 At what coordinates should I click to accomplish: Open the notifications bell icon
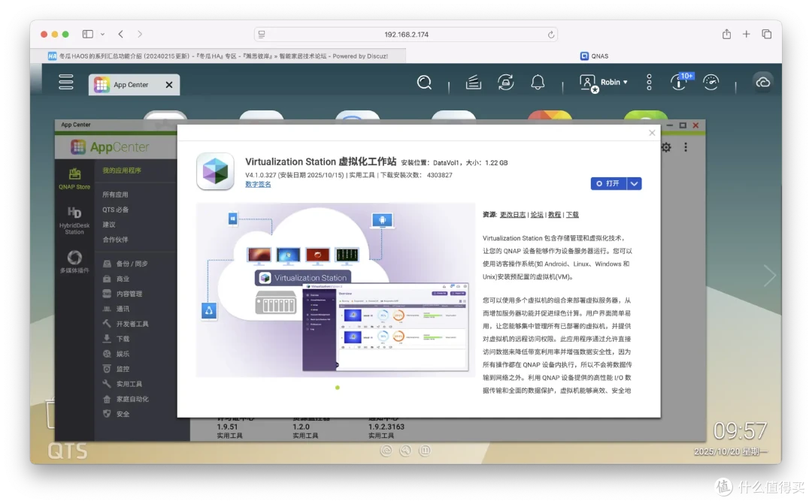pos(538,83)
